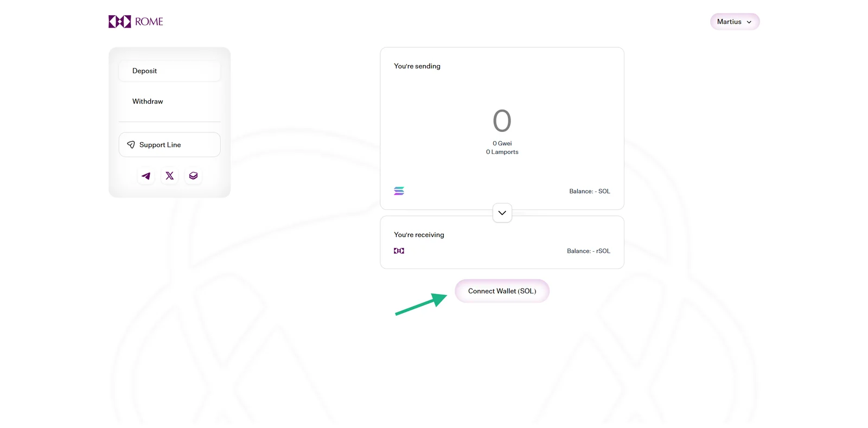
Task: Click the 0 Lamports value
Action: 502,152
